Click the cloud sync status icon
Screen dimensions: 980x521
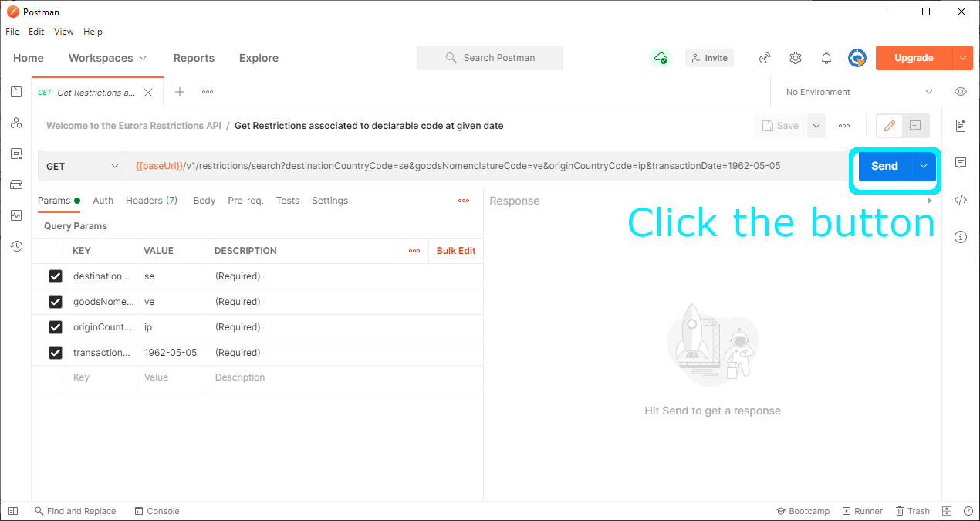660,58
